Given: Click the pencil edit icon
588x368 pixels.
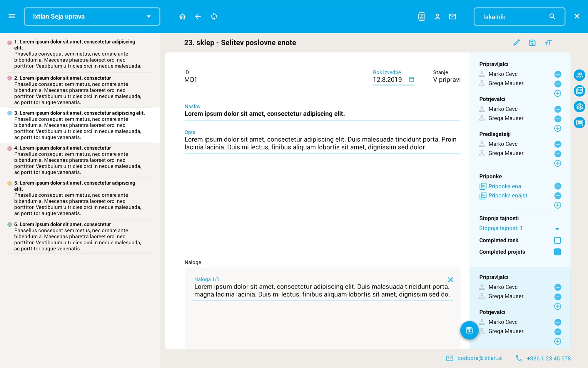Looking at the screenshot, I should pos(517,43).
